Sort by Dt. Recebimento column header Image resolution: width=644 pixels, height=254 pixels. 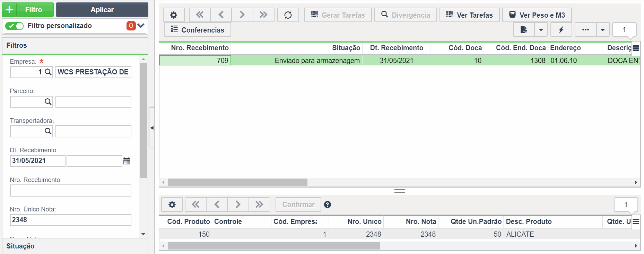397,48
